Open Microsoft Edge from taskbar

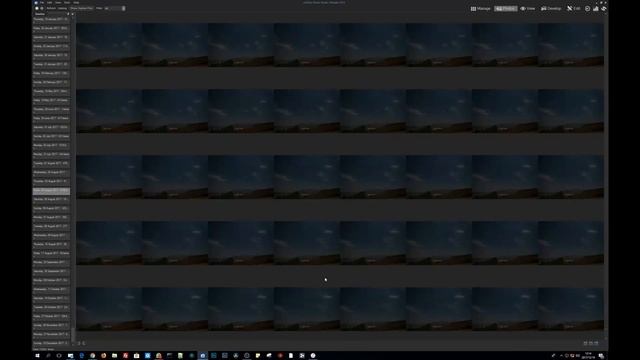(x=82, y=356)
